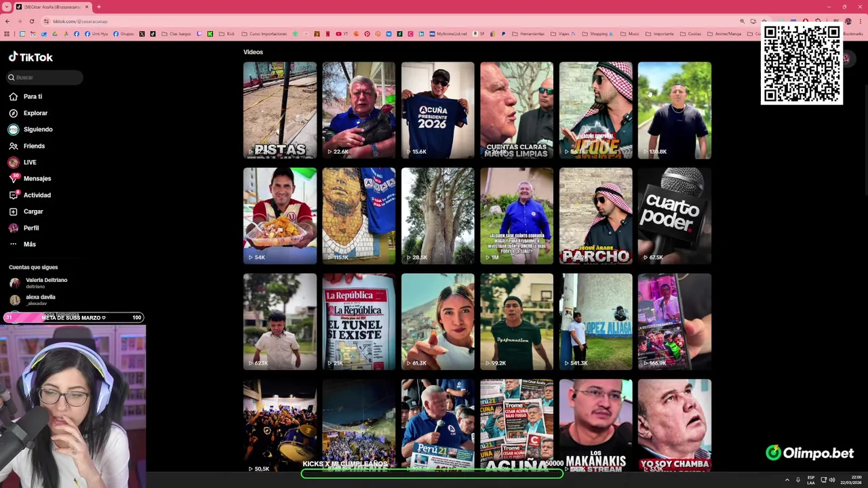This screenshot has height=488, width=868.
Task: Click the microphone tray icon
Action: [798, 480]
